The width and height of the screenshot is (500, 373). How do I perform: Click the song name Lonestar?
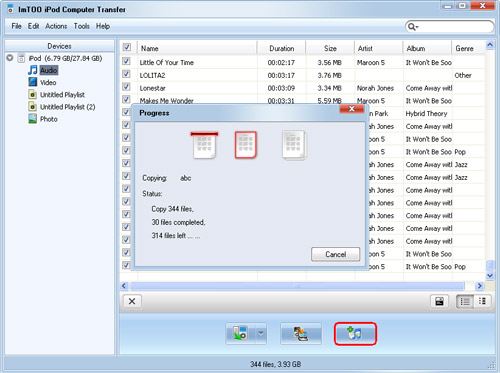click(x=152, y=88)
